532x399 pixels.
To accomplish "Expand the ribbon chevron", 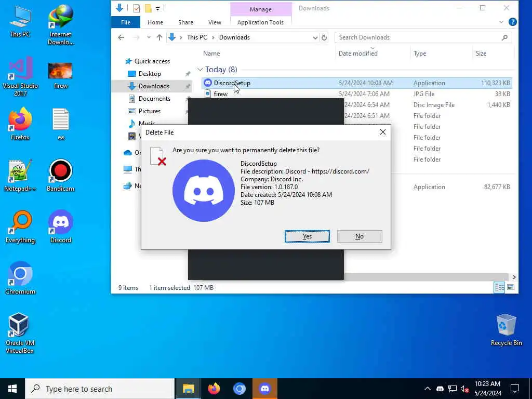I will [x=501, y=22].
